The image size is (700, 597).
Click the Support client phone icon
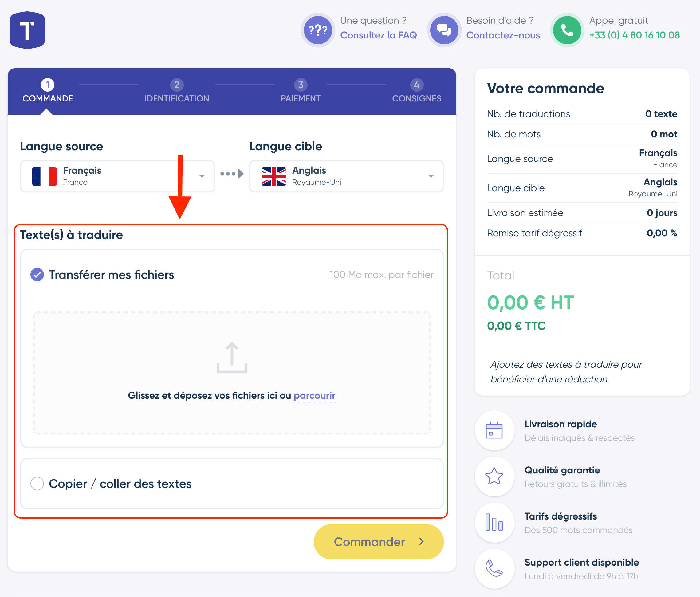click(x=494, y=568)
